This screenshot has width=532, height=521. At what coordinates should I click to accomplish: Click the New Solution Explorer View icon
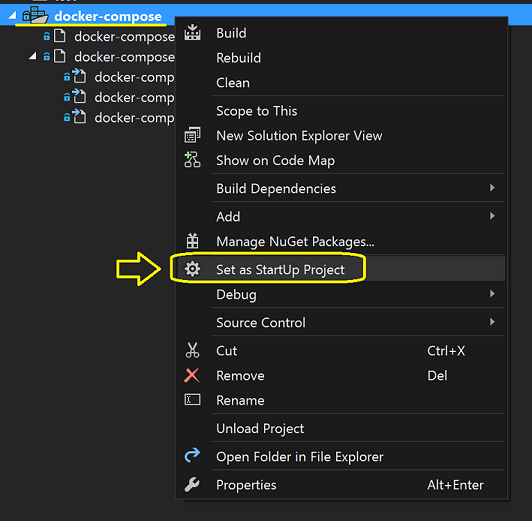pyautogui.click(x=192, y=135)
